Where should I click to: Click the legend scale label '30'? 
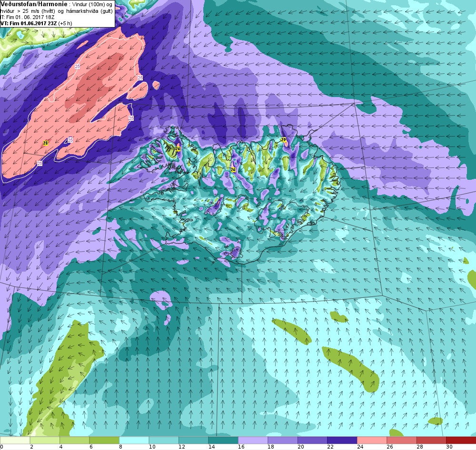[x=449, y=447]
